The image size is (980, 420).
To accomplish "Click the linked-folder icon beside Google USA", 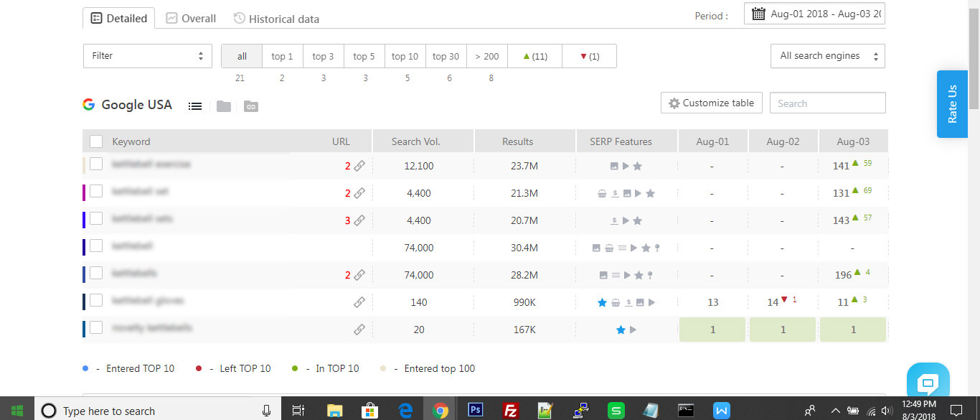I will [250, 106].
